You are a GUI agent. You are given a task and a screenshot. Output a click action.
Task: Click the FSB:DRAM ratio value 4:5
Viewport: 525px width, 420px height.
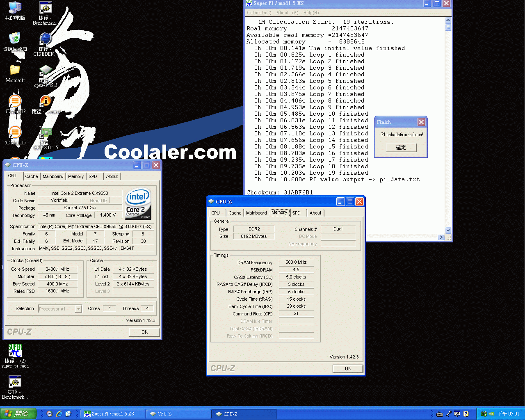point(296,269)
